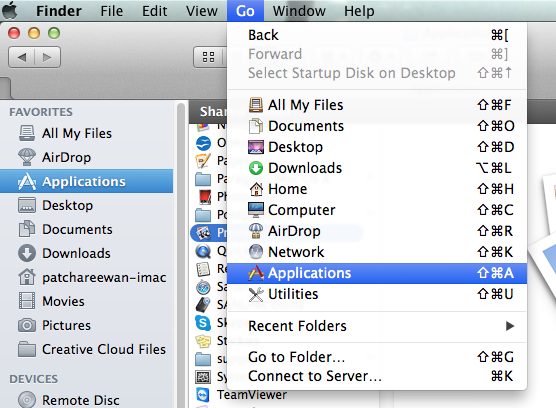Click the Pictures camera icon in sidebar

tap(27, 325)
